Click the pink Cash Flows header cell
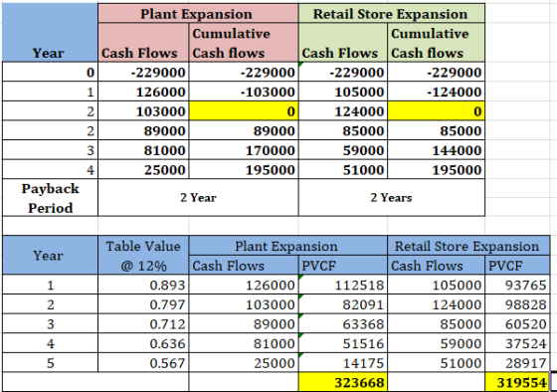557x392 pixels. [143, 43]
